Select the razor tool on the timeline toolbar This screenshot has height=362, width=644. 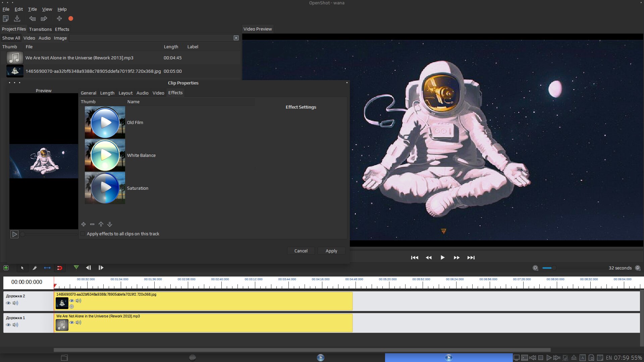[x=35, y=267]
